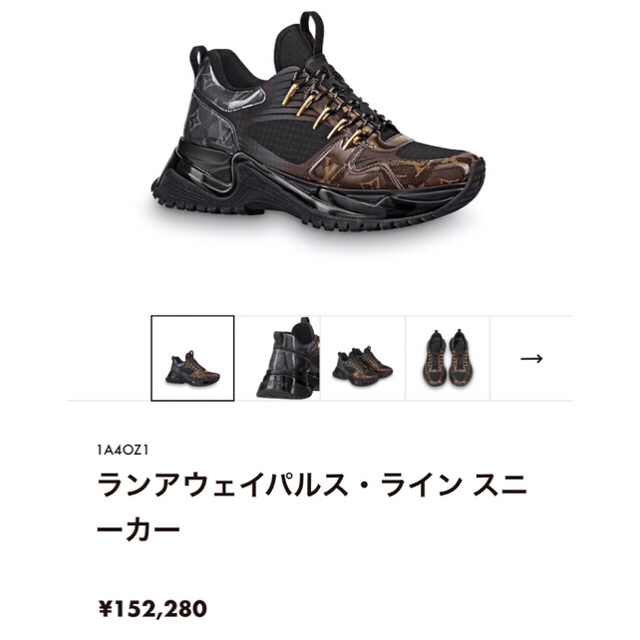Click the second title line ーカー

point(138,530)
